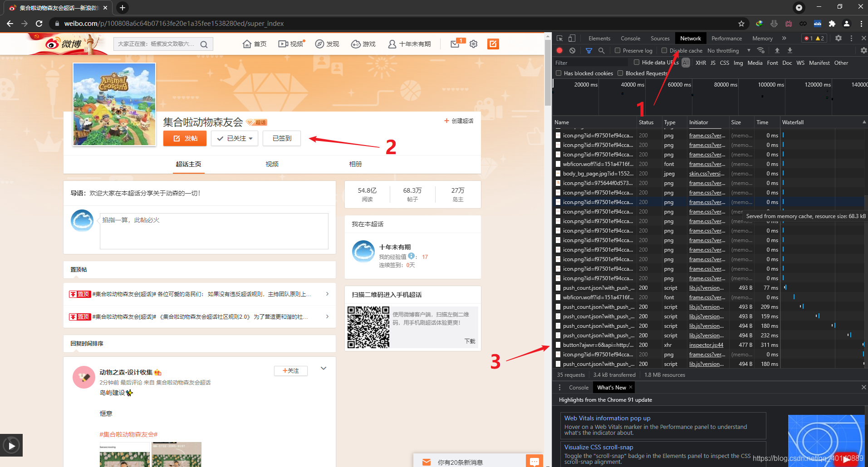Screen dimensions: 868x467
Task: Click the Animal Crossing cover thumbnail
Action: click(114, 105)
